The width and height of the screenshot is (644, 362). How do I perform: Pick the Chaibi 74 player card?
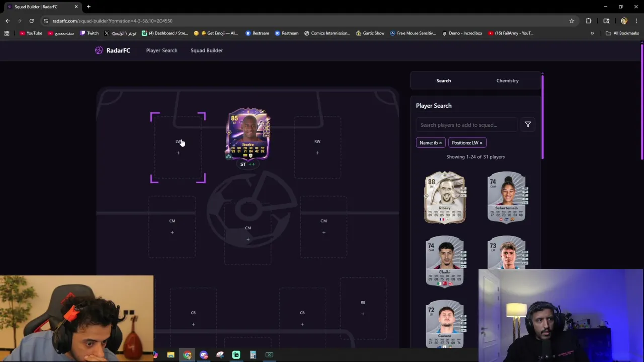tap(445, 261)
